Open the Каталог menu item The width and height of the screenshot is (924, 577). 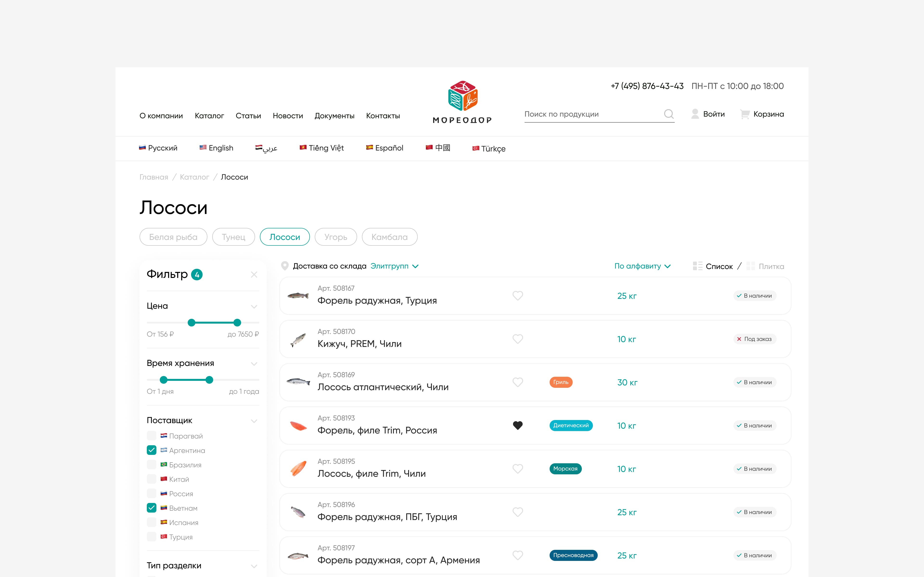point(209,116)
